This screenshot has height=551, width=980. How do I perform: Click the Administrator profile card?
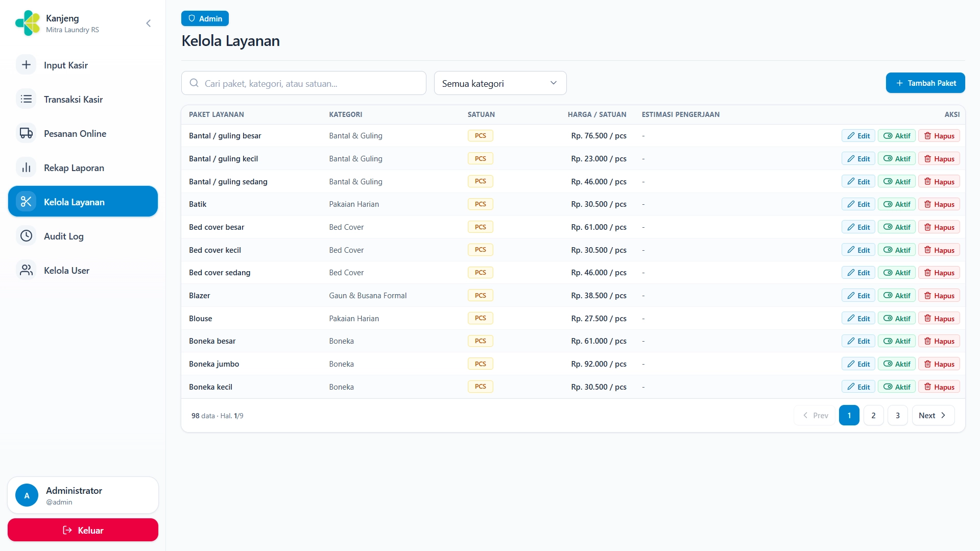[x=83, y=495]
